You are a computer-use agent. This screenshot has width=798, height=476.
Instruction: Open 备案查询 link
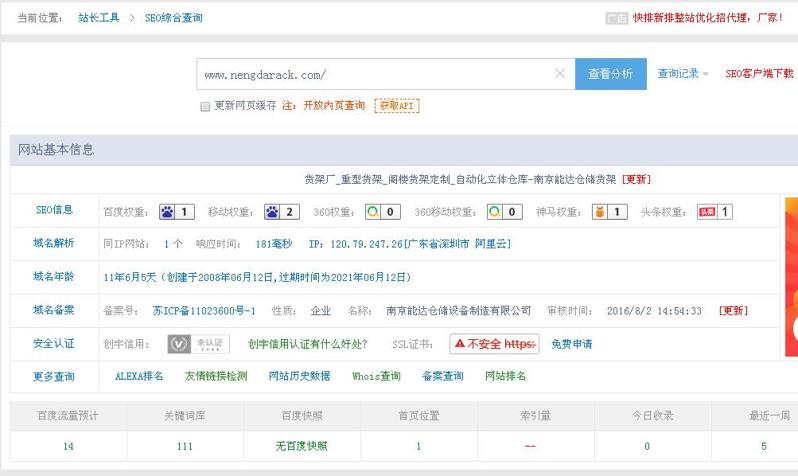(x=443, y=376)
